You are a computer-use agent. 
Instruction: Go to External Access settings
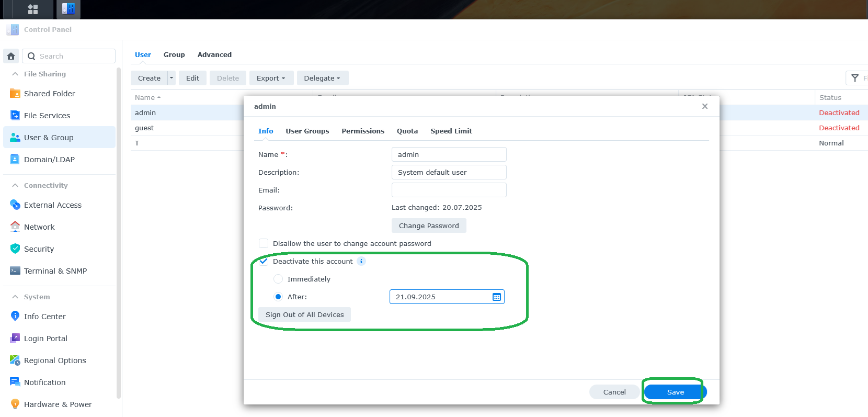[x=52, y=205]
